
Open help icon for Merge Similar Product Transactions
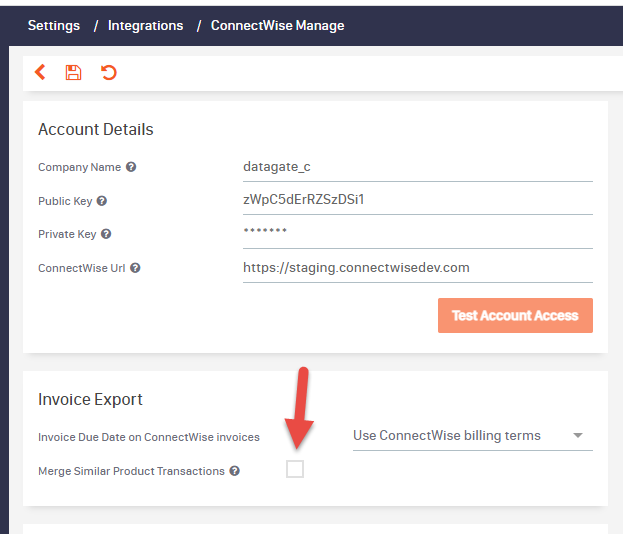click(235, 471)
